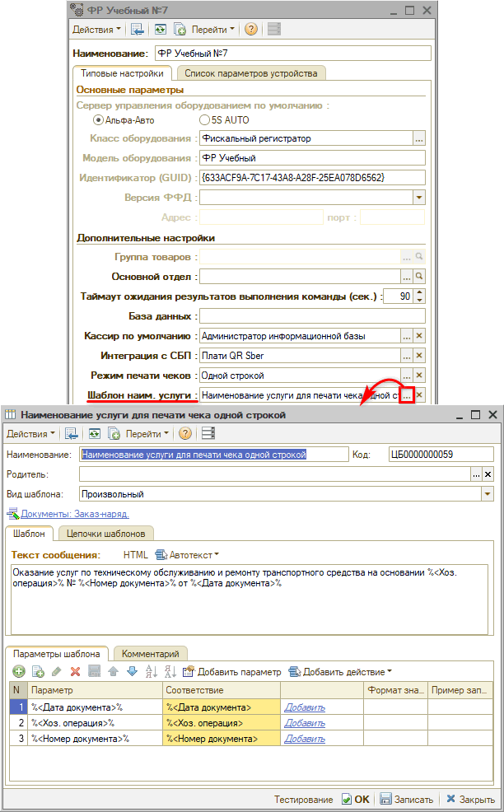Screen dimensions: 504x812
Task: Click into the Код input field
Action: pyautogui.click(x=441, y=454)
